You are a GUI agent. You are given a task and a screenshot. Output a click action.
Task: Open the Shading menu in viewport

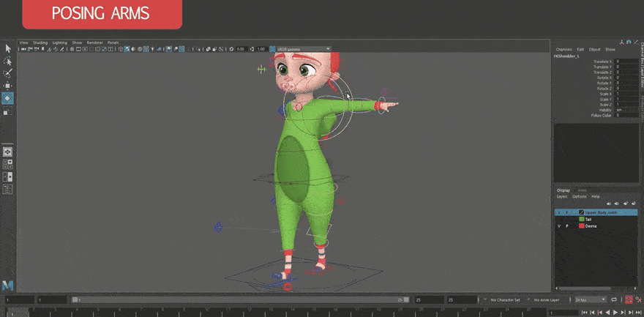(40, 42)
